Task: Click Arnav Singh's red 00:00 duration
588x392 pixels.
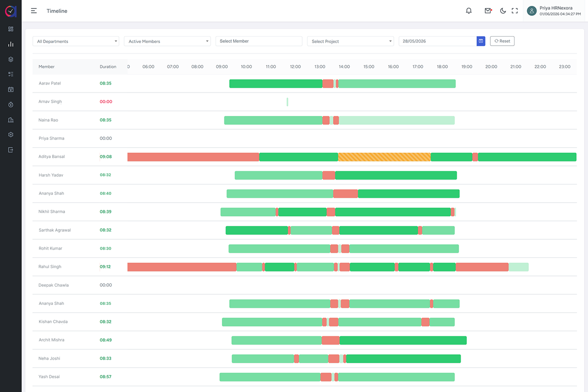Action: click(106, 102)
